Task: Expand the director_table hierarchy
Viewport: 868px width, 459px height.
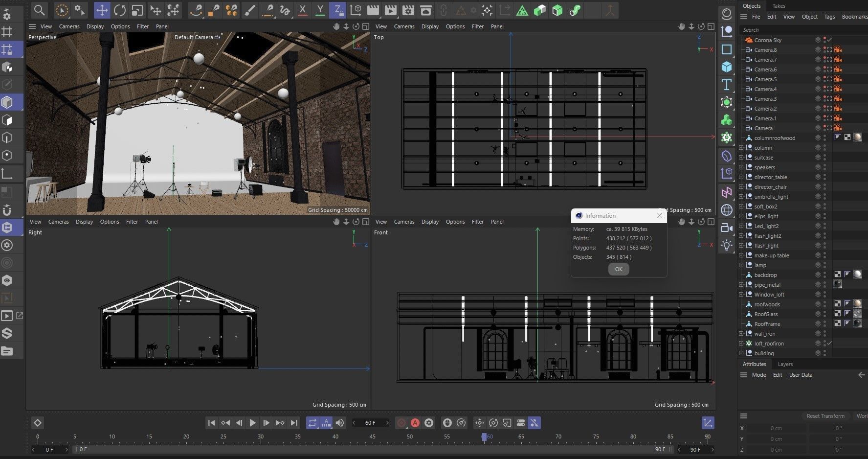Action: [741, 177]
